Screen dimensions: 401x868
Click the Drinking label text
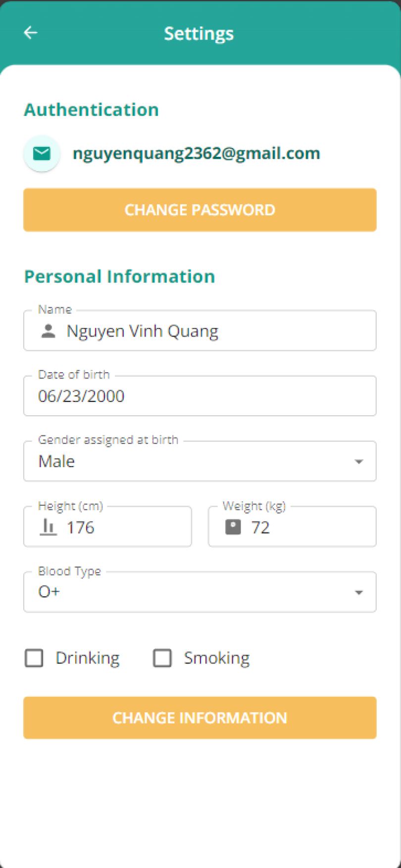[88, 658]
